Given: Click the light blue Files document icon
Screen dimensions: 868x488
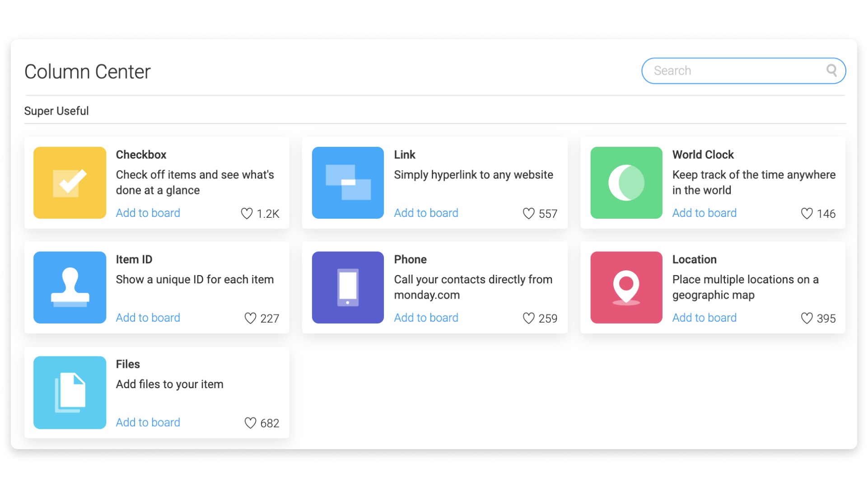Looking at the screenshot, I should pos(70,393).
